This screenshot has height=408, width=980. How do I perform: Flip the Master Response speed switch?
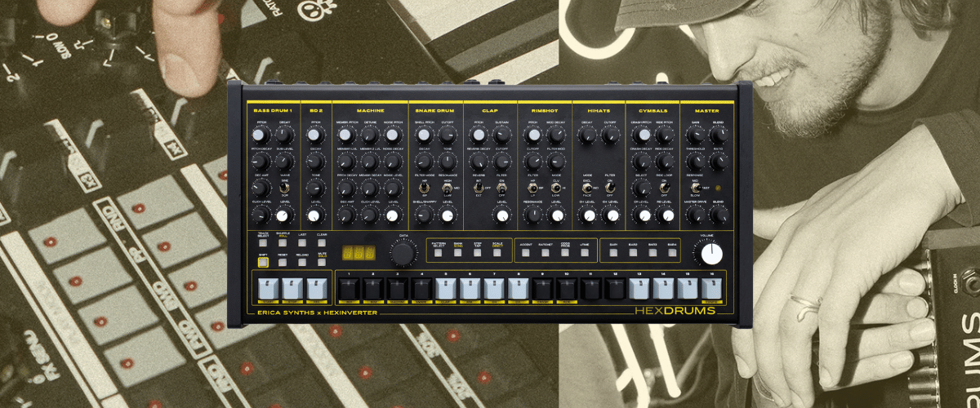(696, 189)
